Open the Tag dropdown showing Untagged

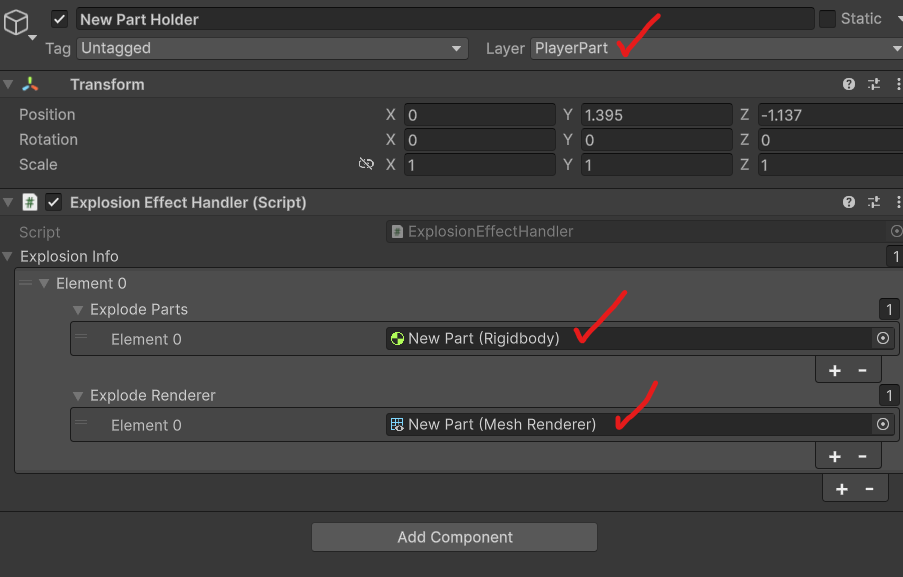(x=272, y=48)
